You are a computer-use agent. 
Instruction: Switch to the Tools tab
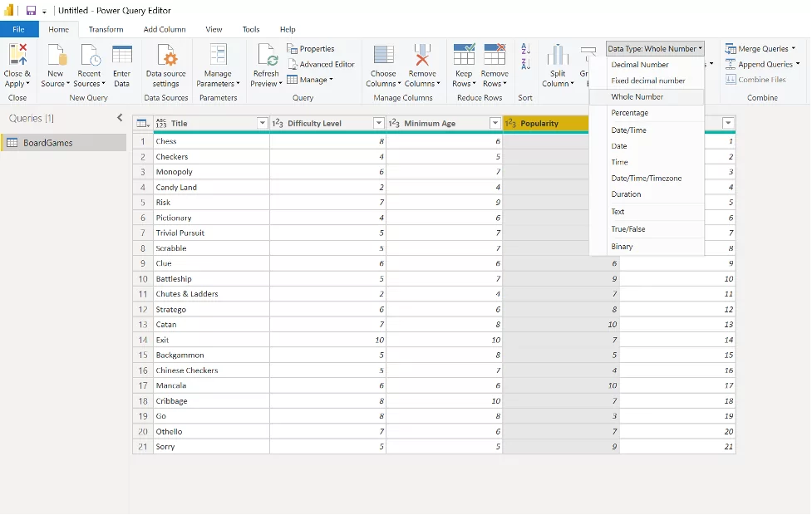tap(251, 30)
